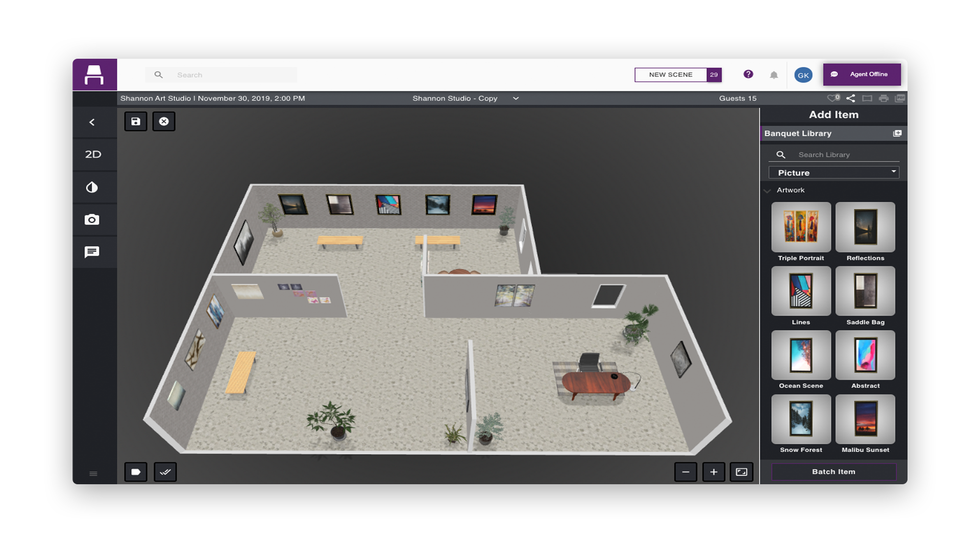This screenshot has height=544, width=980.
Task: Zoom in with the plus button
Action: coord(714,472)
